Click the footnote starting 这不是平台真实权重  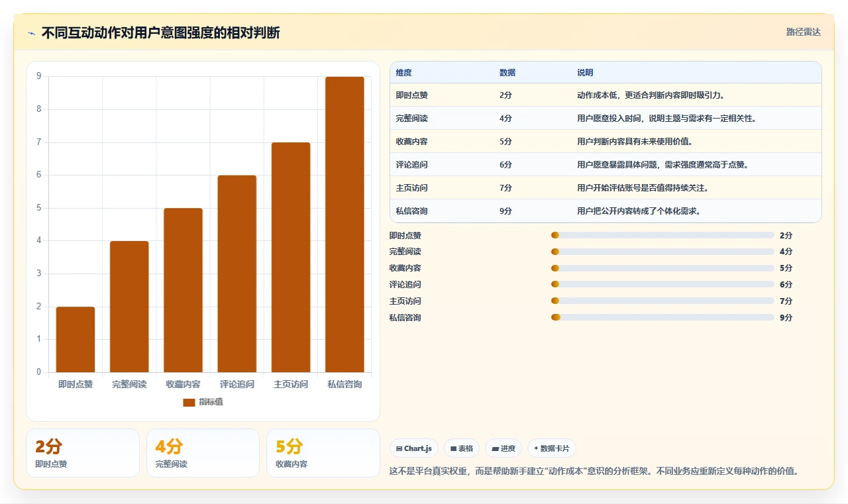point(594,472)
